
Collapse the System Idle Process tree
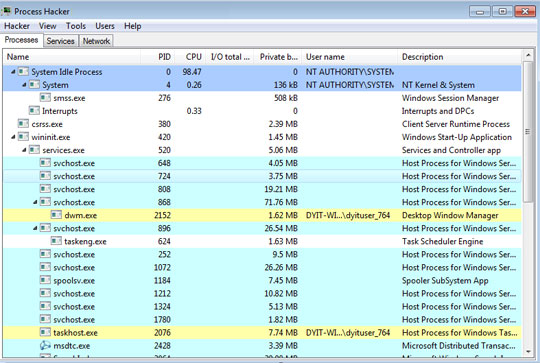(x=13, y=72)
